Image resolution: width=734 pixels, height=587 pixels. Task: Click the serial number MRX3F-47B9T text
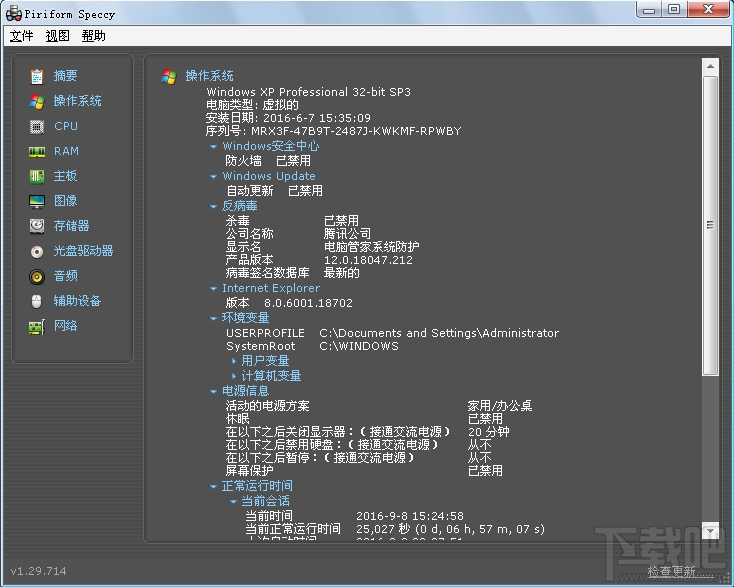356,131
